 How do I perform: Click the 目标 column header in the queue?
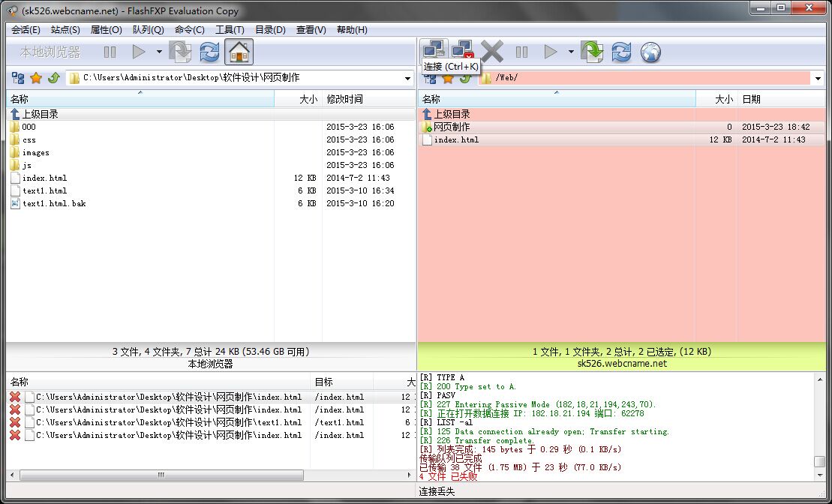(x=341, y=382)
